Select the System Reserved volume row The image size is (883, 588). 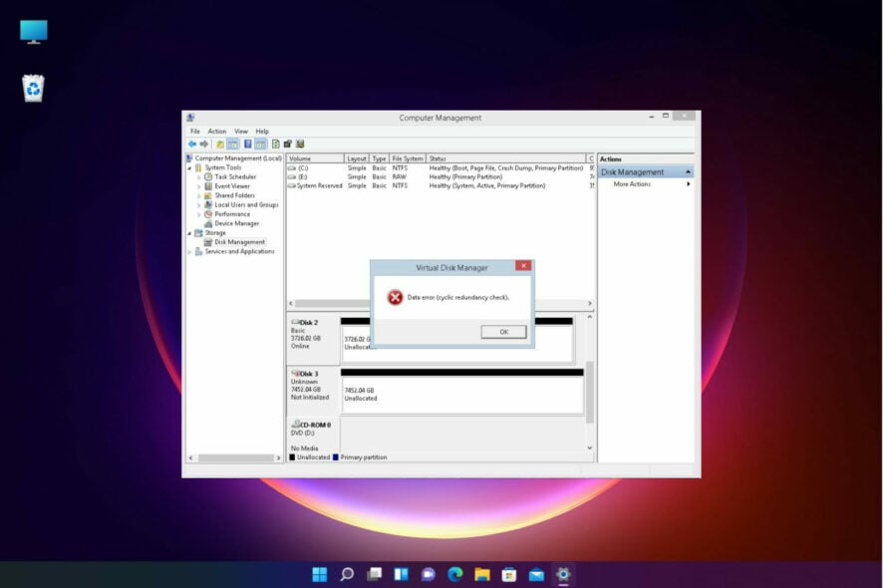tap(319, 185)
